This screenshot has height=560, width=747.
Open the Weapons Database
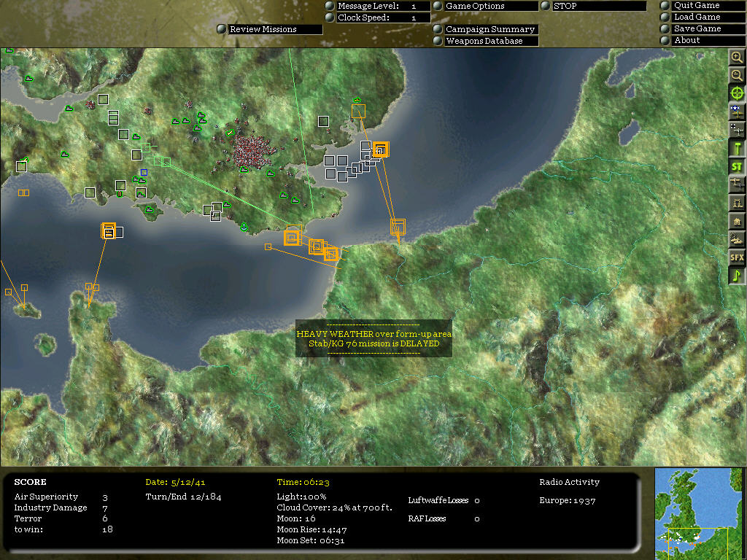[491, 41]
